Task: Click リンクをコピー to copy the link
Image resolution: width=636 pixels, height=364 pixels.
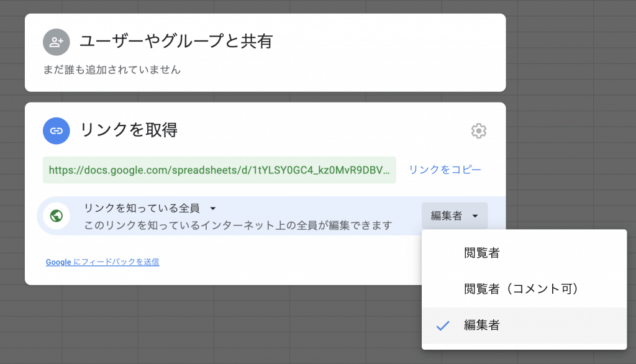Action: 445,170
